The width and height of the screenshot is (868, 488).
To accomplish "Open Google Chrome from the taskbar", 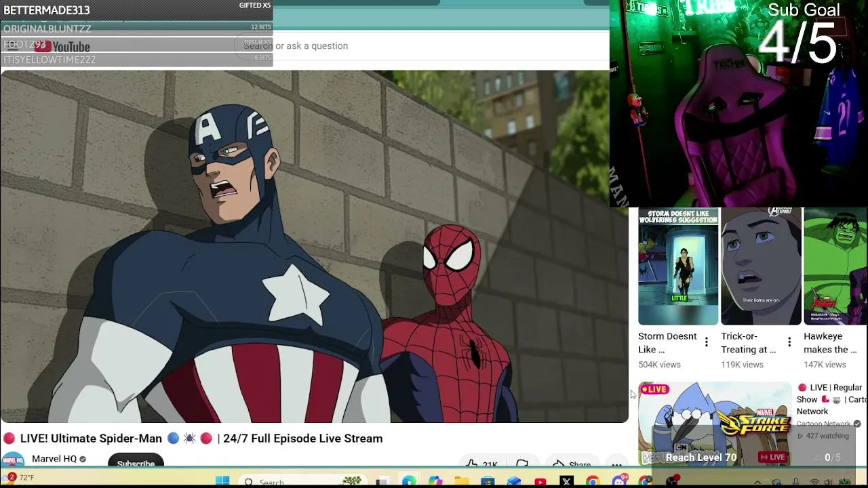I will (x=593, y=481).
